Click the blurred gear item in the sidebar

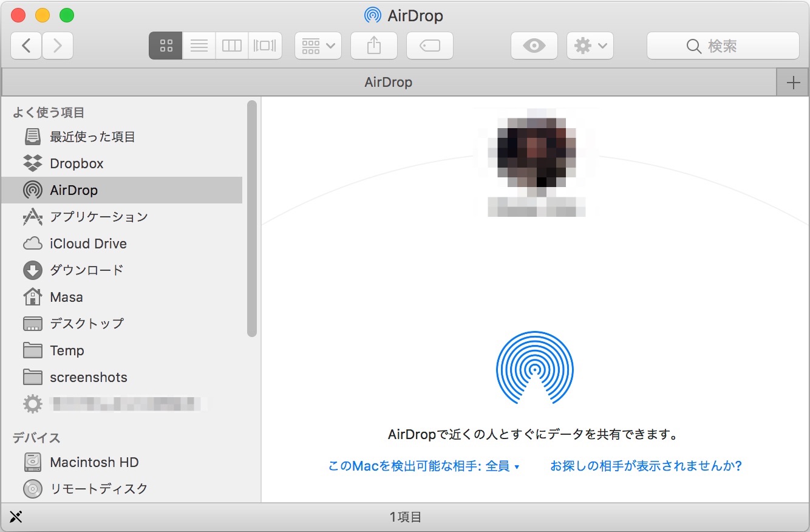pos(121,403)
